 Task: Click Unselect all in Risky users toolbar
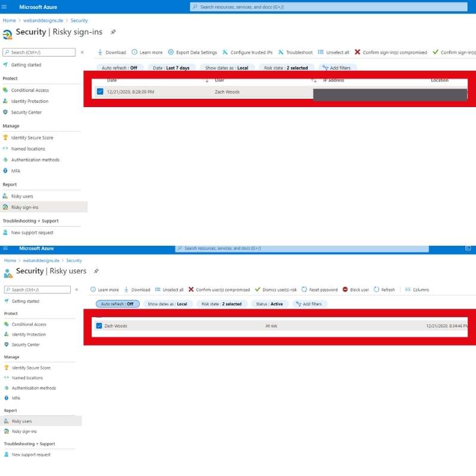pyautogui.click(x=169, y=290)
